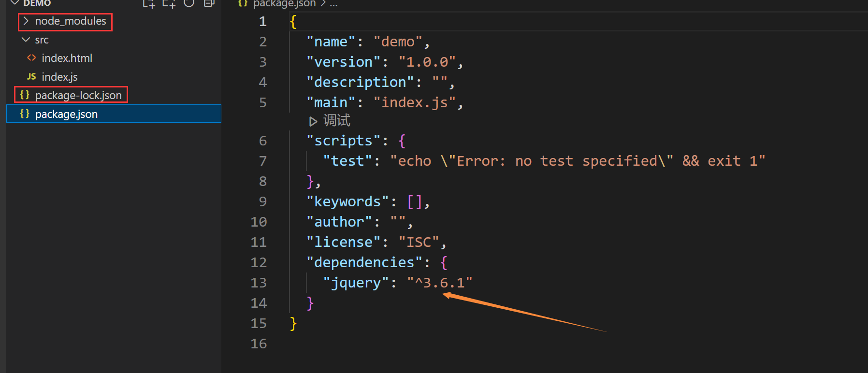Screen dimensions: 868x373
Task: Click line number 16 in the gutter
Action: pyautogui.click(x=259, y=344)
